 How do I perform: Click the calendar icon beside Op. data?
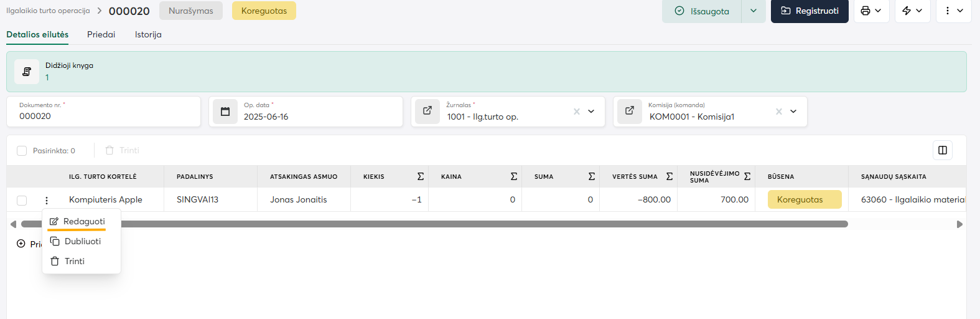click(225, 112)
